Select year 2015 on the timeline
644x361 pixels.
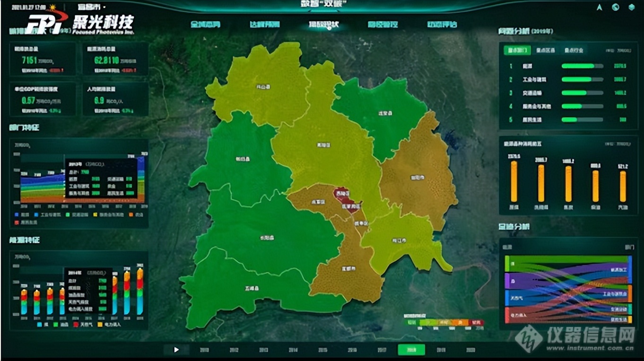coord(322,350)
